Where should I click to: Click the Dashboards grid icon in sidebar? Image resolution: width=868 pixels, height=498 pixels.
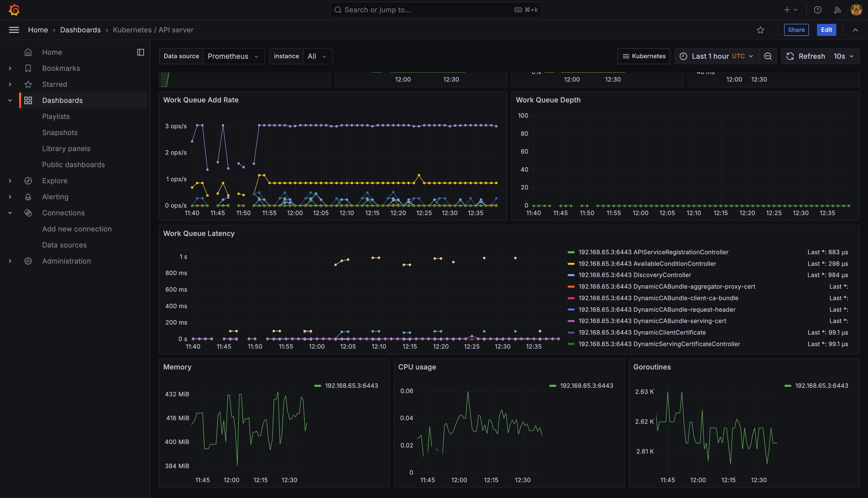click(x=28, y=100)
